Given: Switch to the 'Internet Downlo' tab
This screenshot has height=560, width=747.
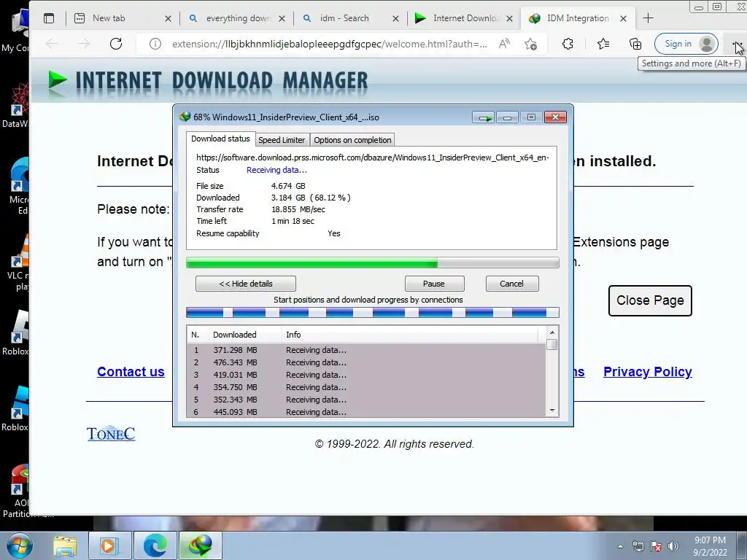Looking at the screenshot, I should [x=465, y=18].
